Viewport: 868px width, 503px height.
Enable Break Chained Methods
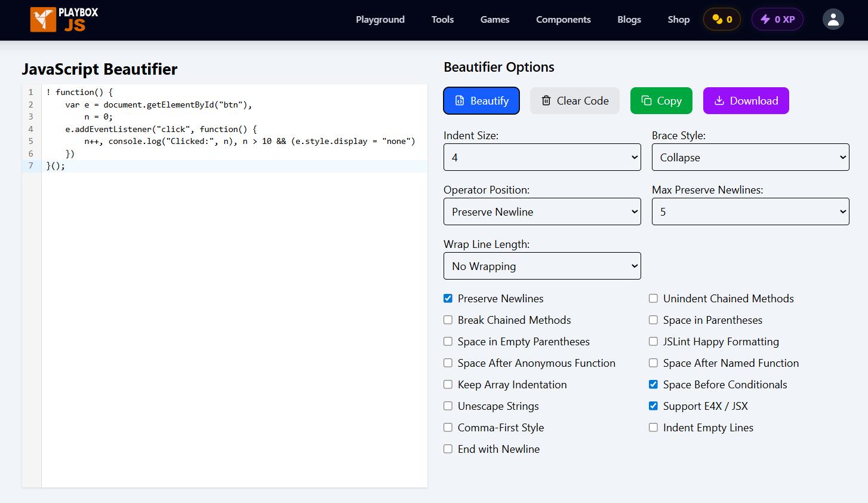tap(448, 320)
